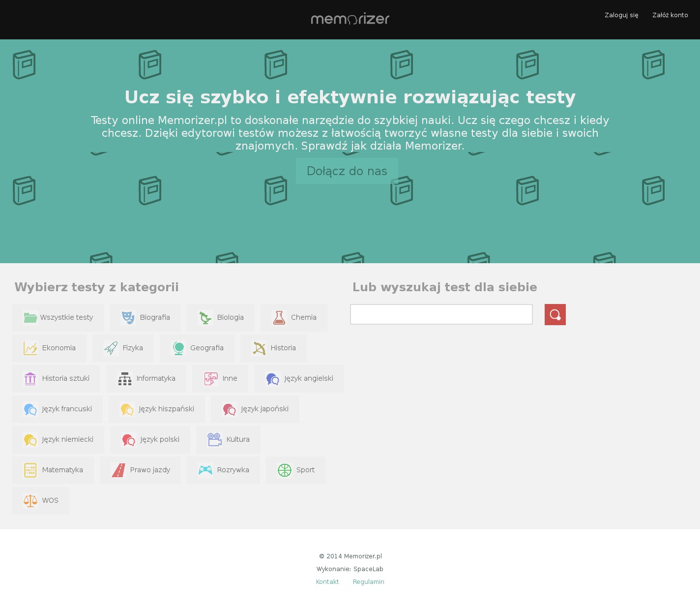Image resolution: width=700 pixels, height=609 pixels.
Task: Click the Geografia globe icon
Action: [x=178, y=348]
